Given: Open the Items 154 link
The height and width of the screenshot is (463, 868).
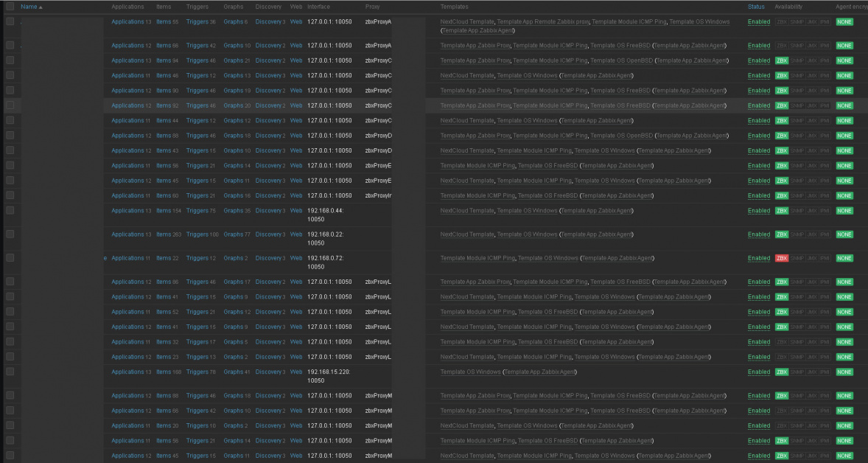Looking at the screenshot, I should [169, 210].
